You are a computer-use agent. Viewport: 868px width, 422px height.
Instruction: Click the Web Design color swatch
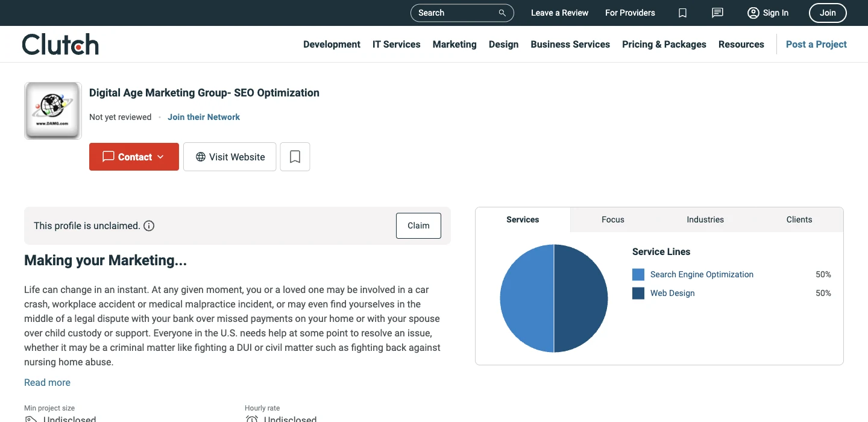638,294
